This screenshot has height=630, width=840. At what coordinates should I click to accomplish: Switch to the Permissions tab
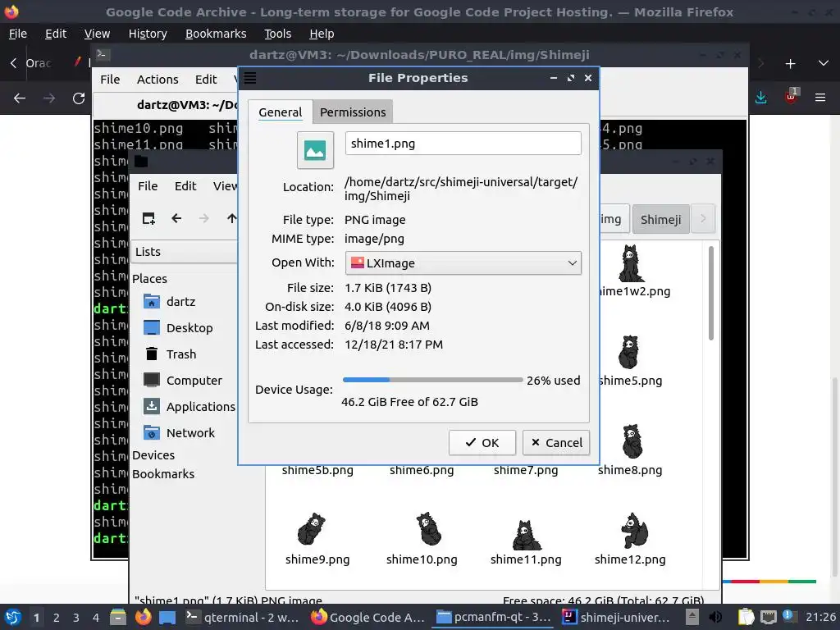(x=353, y=112)
